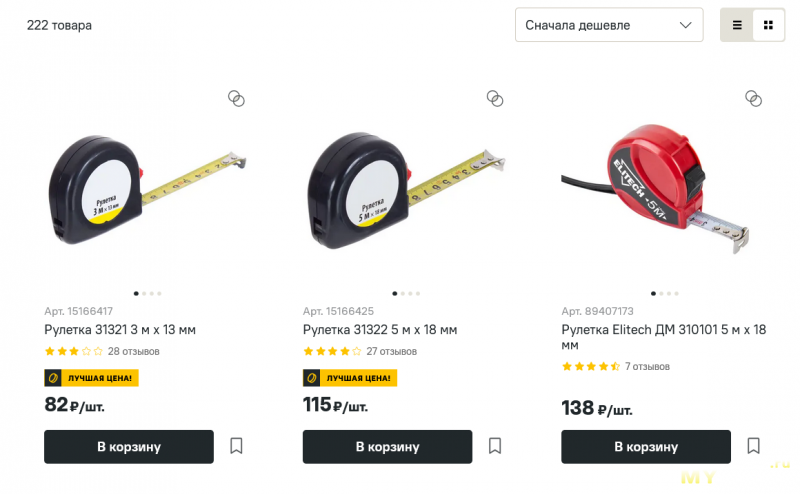View the 27 отзывов reviews link
This screenshot has height=494, width=800.
[391, 352]
